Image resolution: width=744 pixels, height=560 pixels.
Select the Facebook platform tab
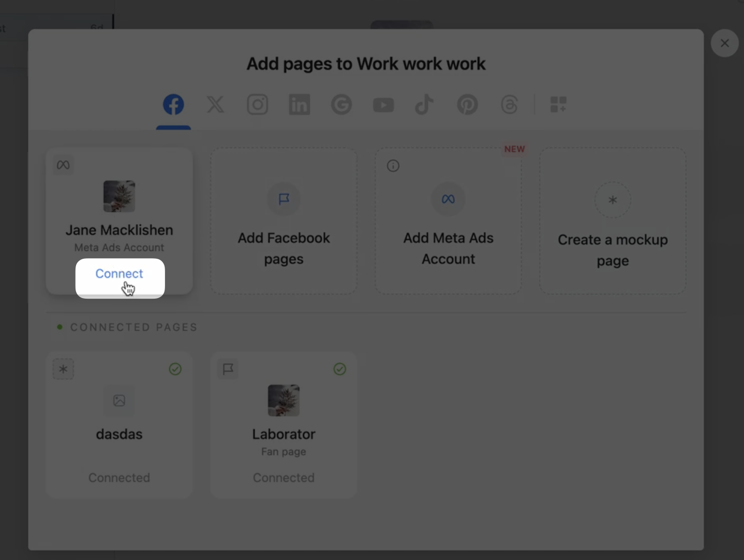tap(173, 105)
